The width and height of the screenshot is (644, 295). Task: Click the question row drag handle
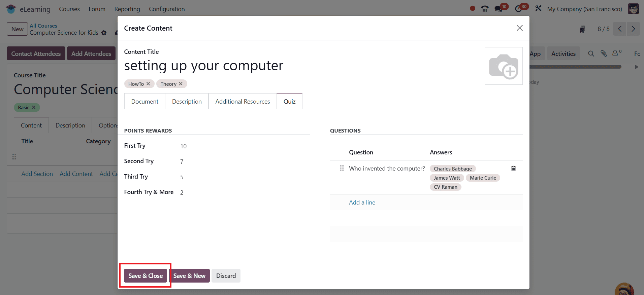[342, 168]
